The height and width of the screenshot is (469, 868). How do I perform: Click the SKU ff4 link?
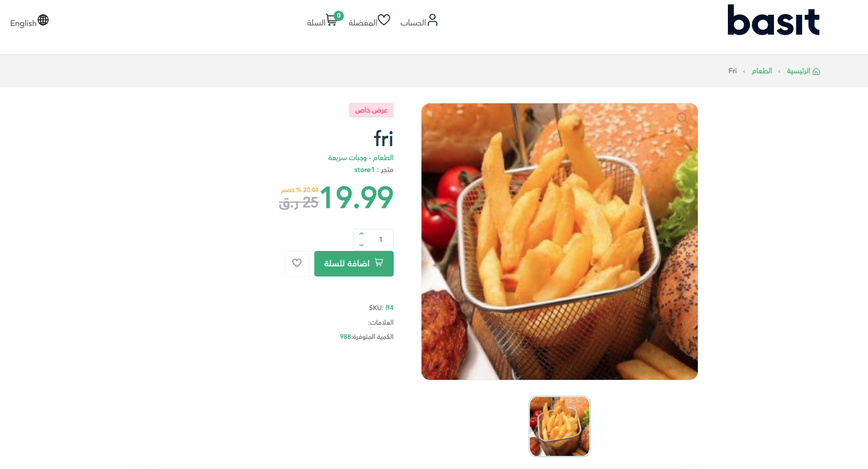point(389,308)
